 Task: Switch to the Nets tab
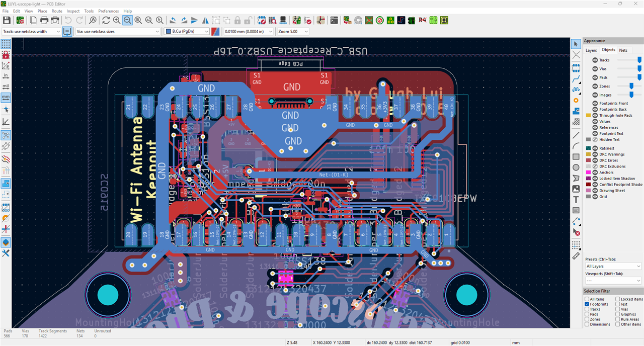(623, 50)
